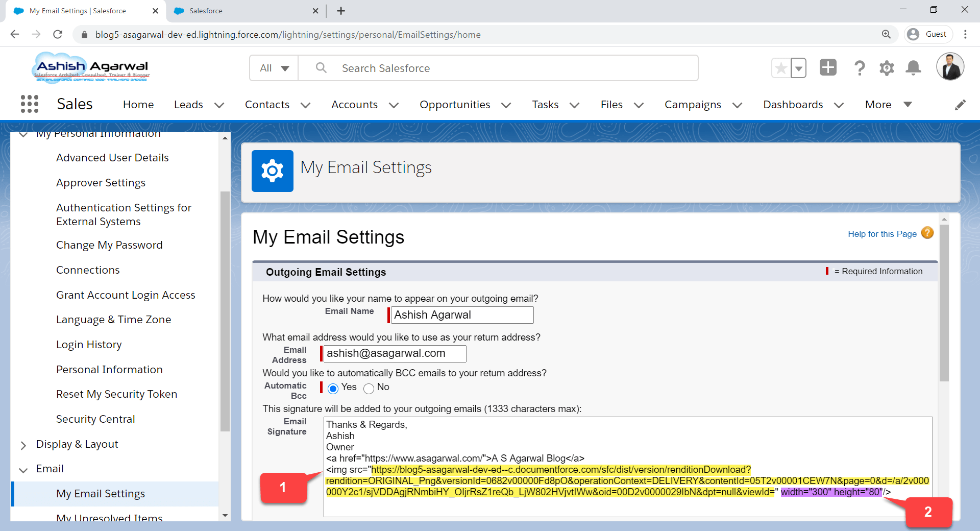980x531 pixels.
Task: Reload the page with the refresh icon
Action: point(58,34)
